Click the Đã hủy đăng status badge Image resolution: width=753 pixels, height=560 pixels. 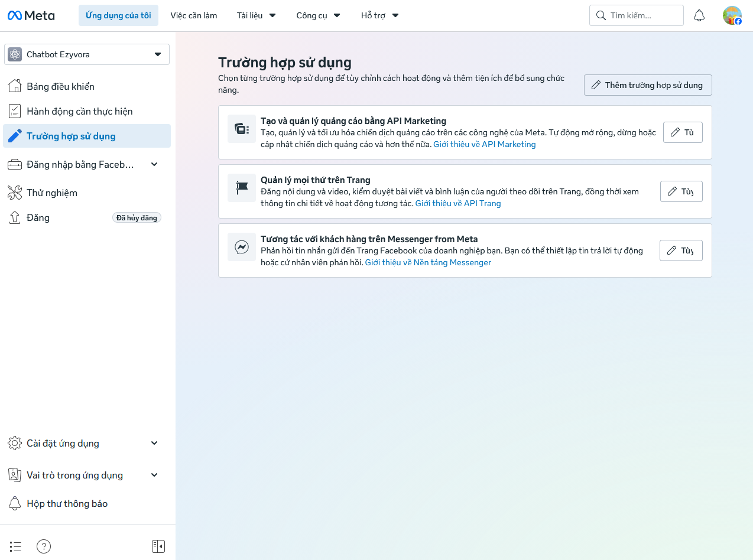(x=137, y=218)
